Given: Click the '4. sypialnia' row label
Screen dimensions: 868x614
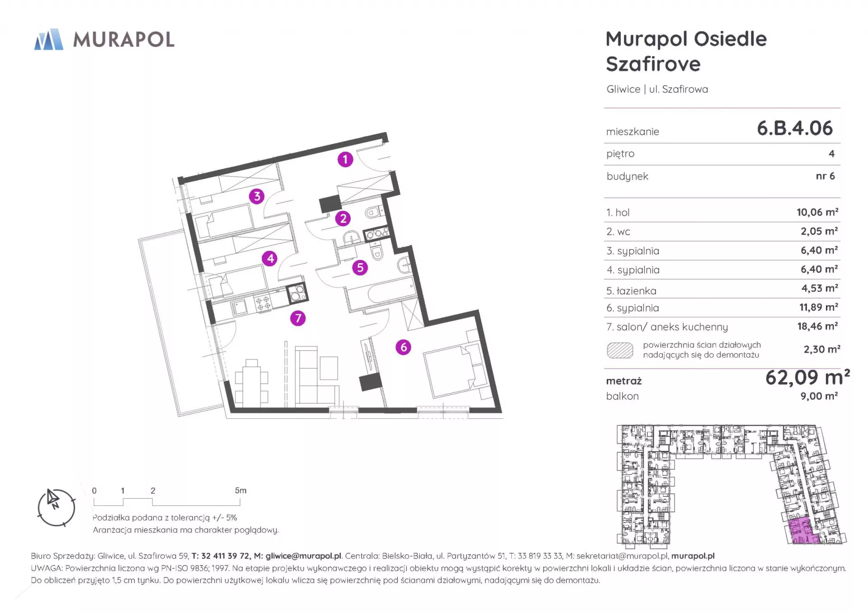Looking at the screenshot, I should pos(632,270).
